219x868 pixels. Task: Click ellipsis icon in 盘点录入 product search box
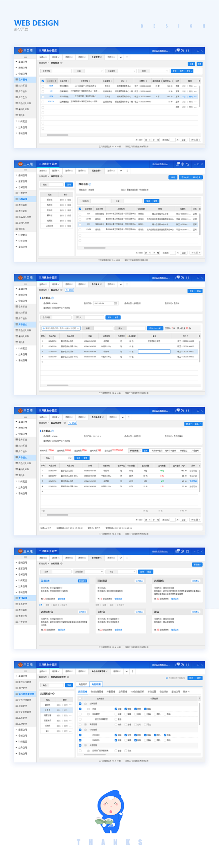(78, 328)
